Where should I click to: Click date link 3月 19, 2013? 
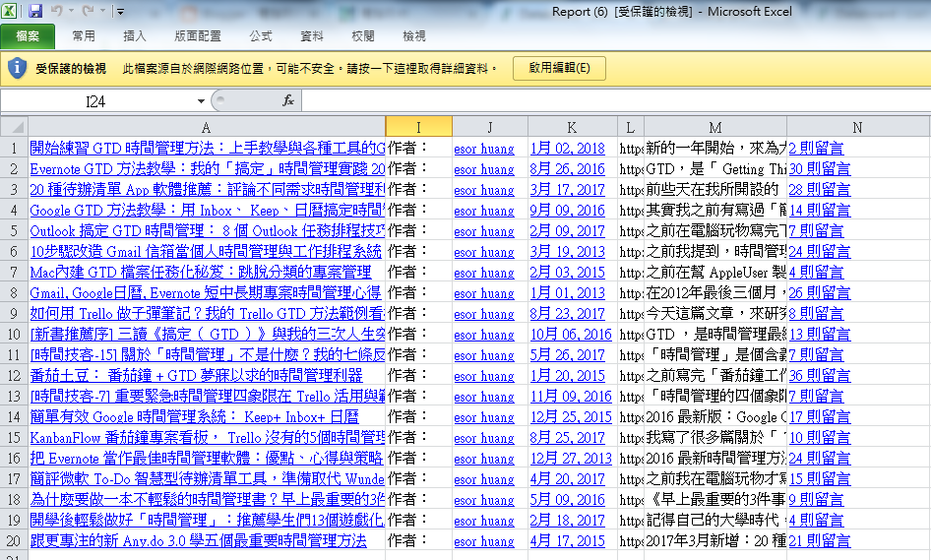(568, 252)
